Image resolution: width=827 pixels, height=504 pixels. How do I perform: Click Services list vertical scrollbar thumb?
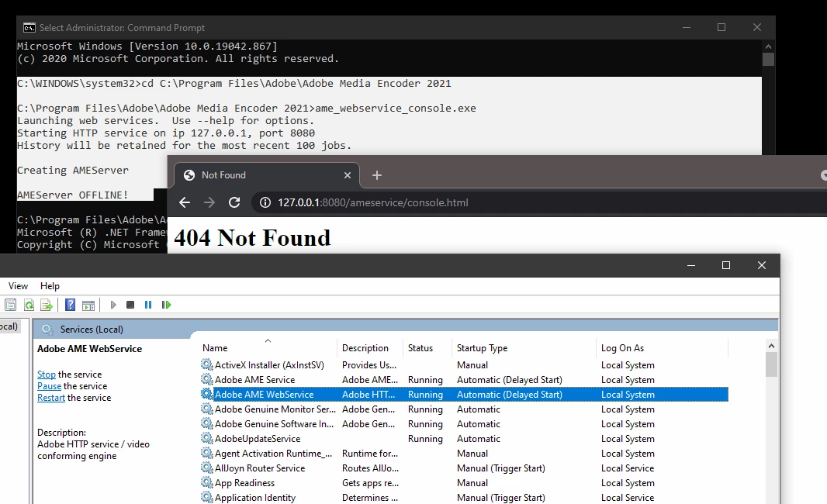point(771,364)
